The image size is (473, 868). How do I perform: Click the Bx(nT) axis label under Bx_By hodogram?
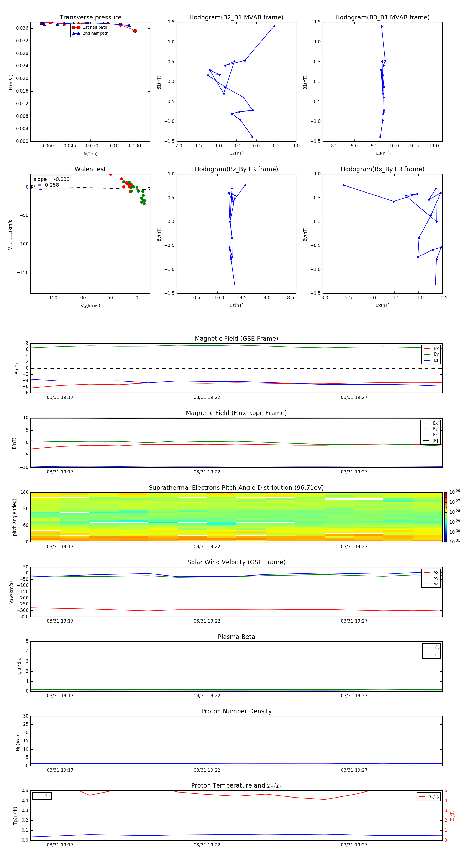(382, 305)
